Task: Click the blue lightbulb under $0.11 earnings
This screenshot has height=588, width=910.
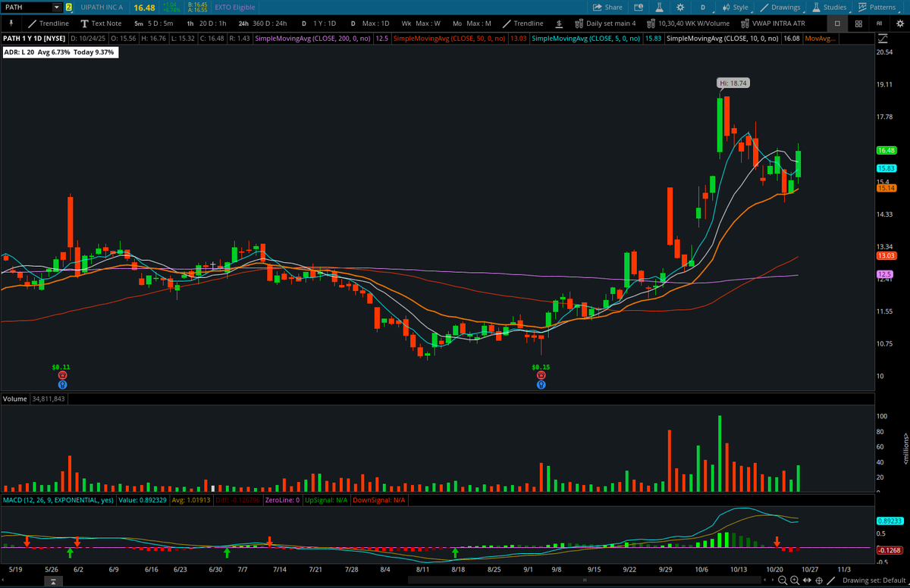Action: point(62,384)
